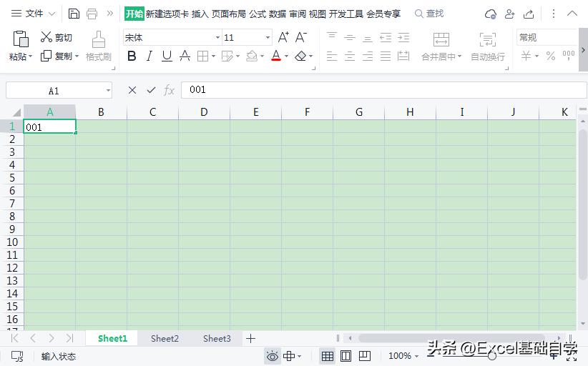Toggle align right

click(x=368, y=56)
